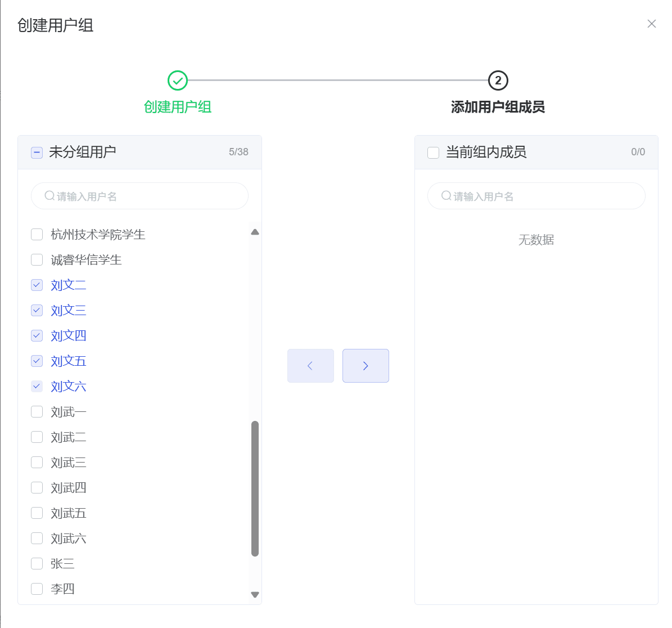Check the 杭州技术学院学生 checkbox
Viewport: 672px width, 628px height.
click(37, 235)
